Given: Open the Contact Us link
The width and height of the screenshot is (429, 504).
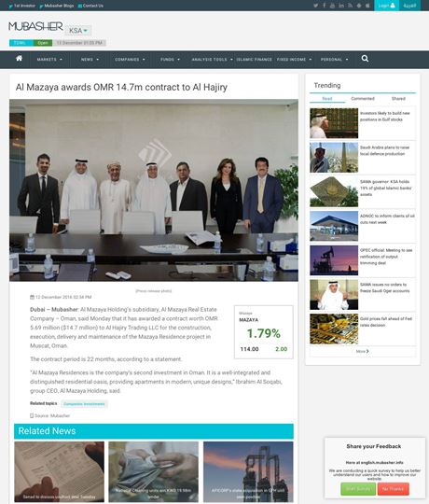Looking at the screenshot, I should click(x=90, y=6).
